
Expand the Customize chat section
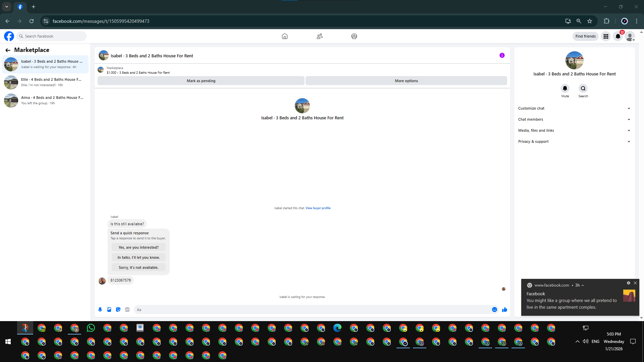click(x=574, y=108)
